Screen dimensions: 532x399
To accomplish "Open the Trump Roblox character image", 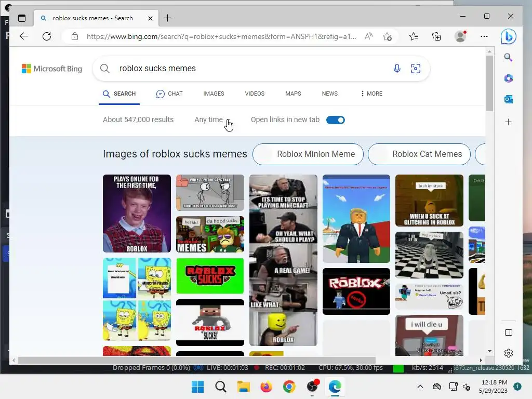I will pos(356,219).
